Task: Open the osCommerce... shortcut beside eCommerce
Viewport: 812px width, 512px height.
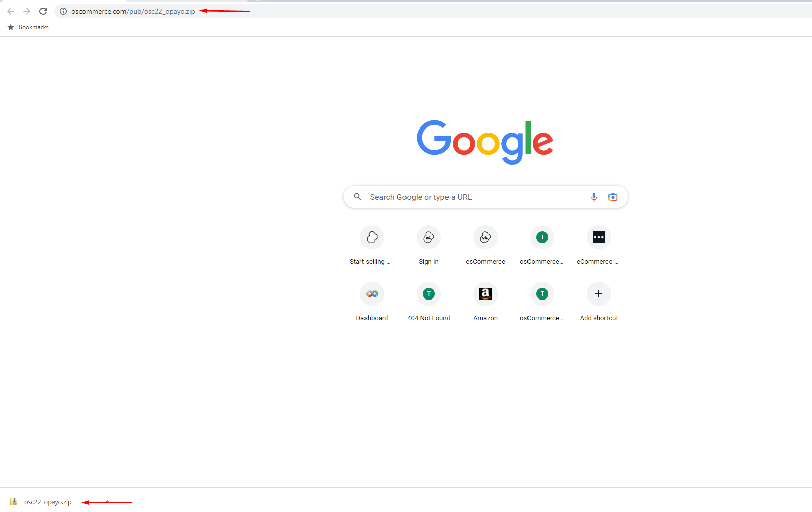Action: point(542,245)
